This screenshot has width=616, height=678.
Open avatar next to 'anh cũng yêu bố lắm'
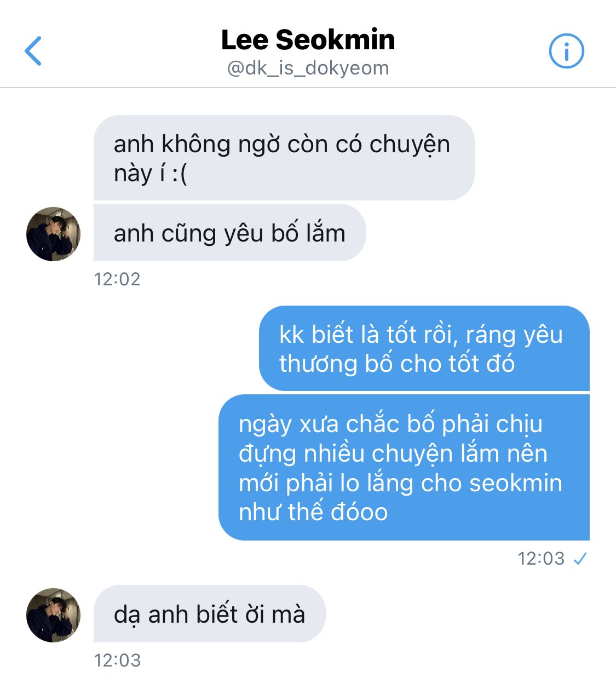pyautogui.click(x=54, y=234)
